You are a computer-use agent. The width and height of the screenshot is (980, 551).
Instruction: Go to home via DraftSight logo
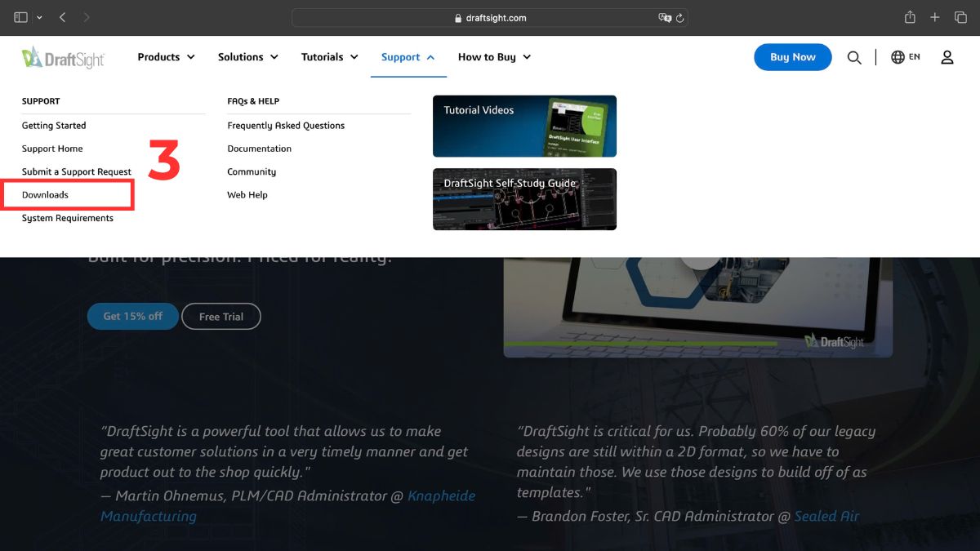pos(63,57)
